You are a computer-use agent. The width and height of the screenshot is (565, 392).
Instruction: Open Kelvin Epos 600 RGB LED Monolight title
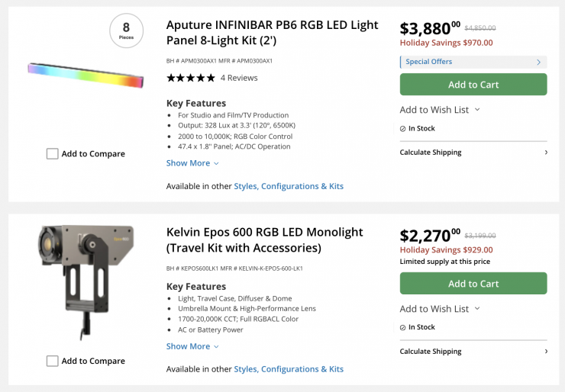click(264, 239)
